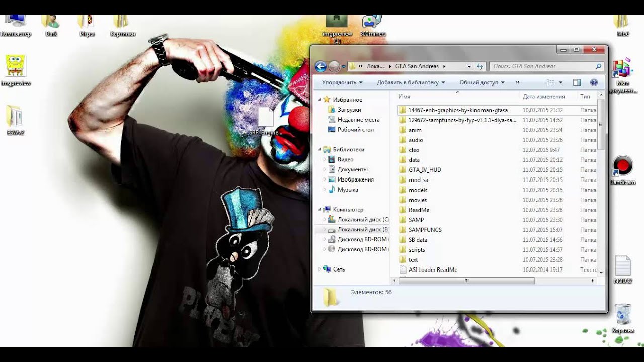Select Изображения library

tap(355, 179)
